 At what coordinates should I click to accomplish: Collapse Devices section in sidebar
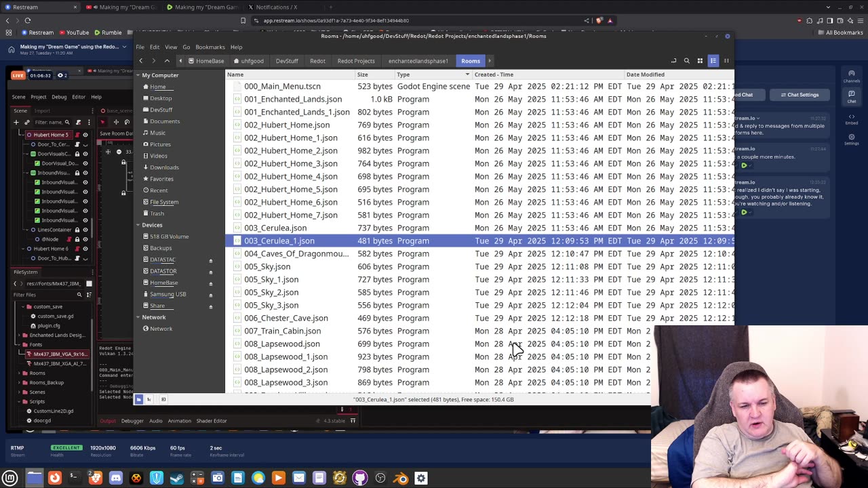[x=138, y=225]
